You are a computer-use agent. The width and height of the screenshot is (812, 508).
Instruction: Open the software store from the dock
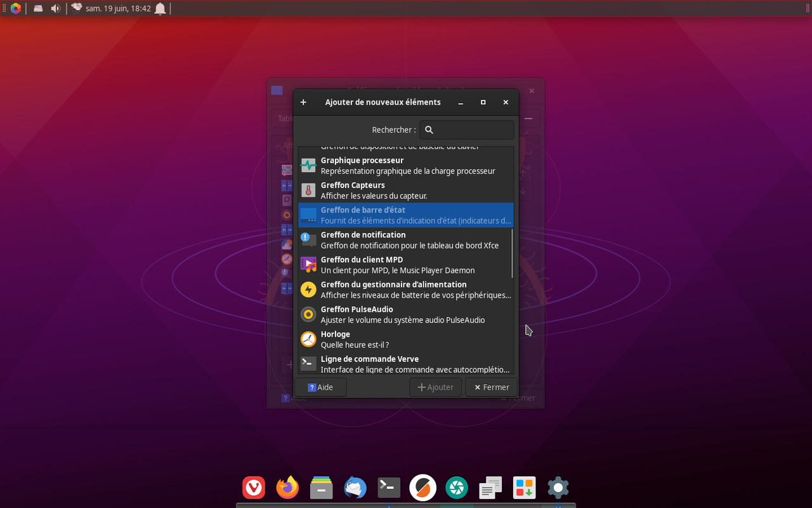pos(524,488)
